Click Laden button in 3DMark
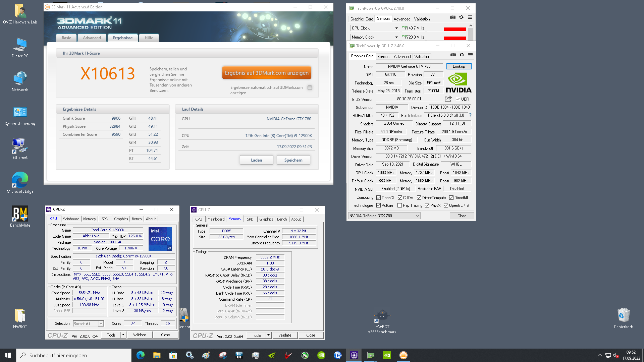644x362 pixels. point(257,160)
